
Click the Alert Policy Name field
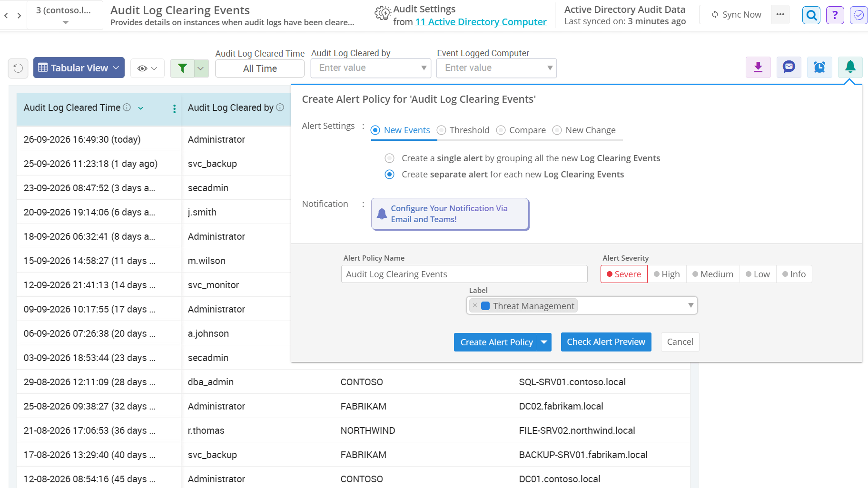coord(464,274)
